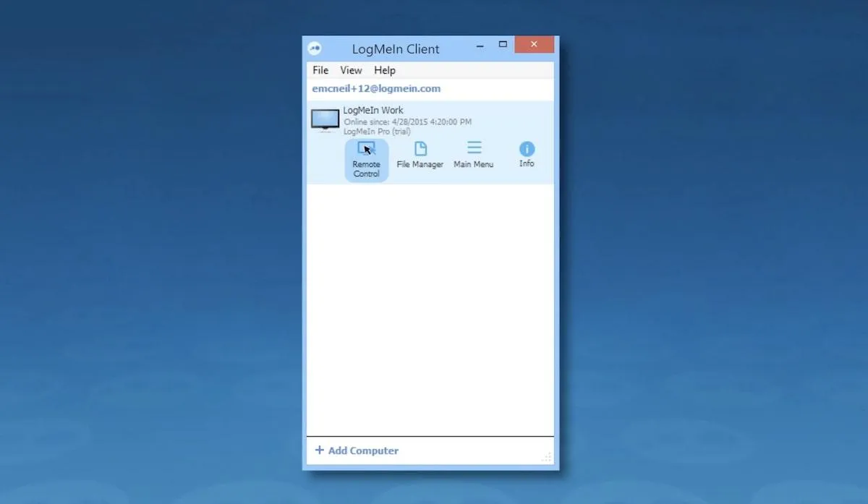Click the LogMeIn Client title bar logo

[314, 48]
